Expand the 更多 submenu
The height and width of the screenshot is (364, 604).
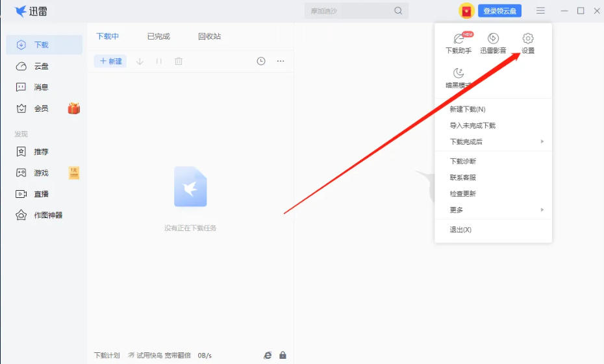(x=493, y=210)
